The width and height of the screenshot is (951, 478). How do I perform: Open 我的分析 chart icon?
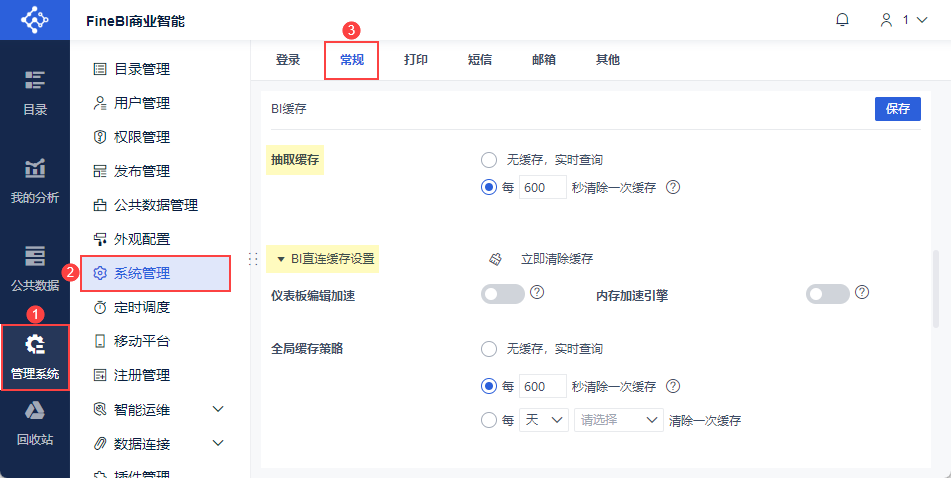[35, 169]
